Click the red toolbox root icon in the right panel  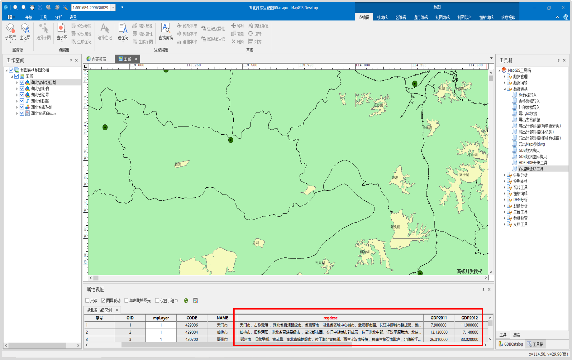click(504, 70)
